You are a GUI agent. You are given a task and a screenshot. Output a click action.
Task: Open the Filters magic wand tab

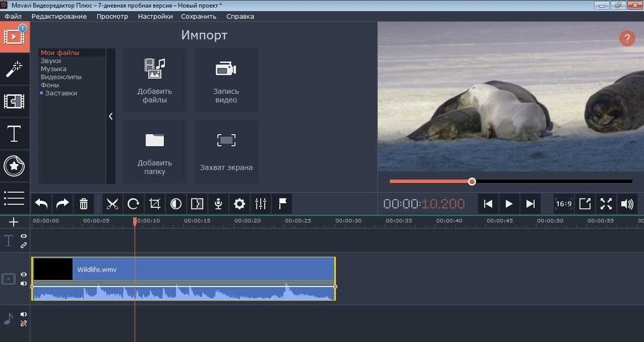coord(15,69)
